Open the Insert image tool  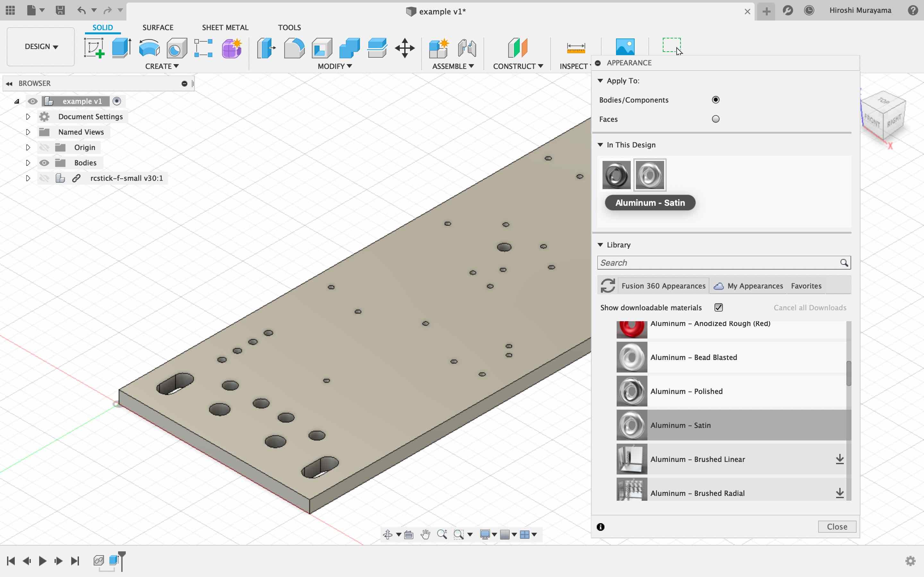tap(625, 47)
